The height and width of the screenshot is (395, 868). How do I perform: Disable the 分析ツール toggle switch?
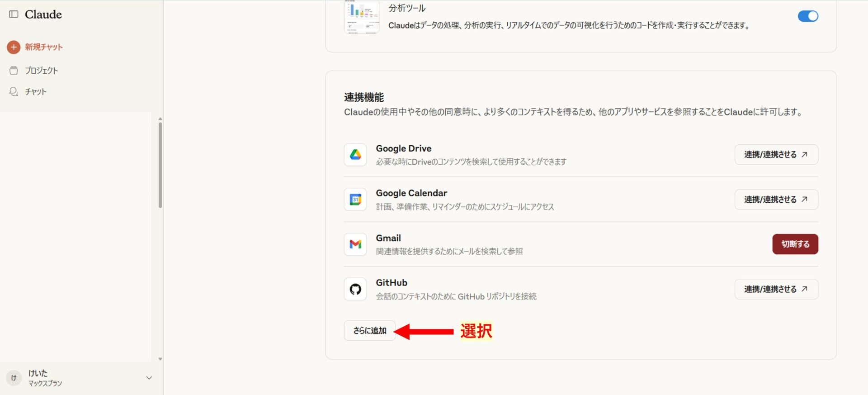(x=808, y=16)
